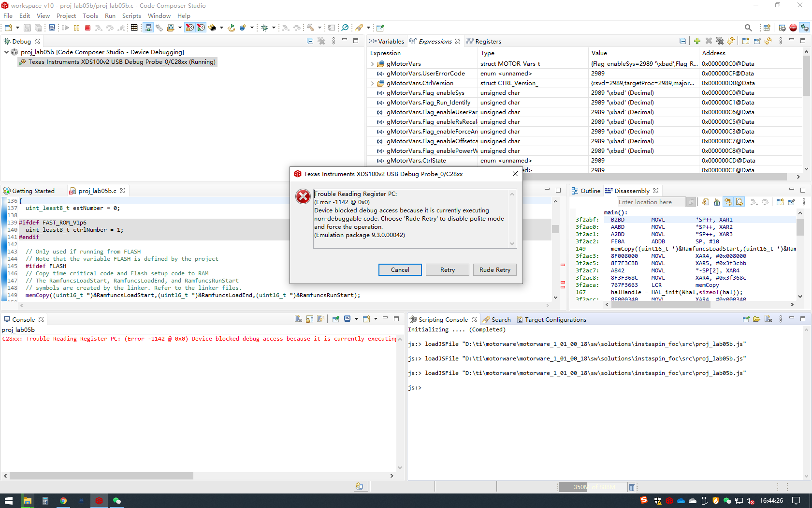Viewport: 812px width, 508px height.
Task: Click the Debug bug toolbar icon
Action: tap(264, 28)
